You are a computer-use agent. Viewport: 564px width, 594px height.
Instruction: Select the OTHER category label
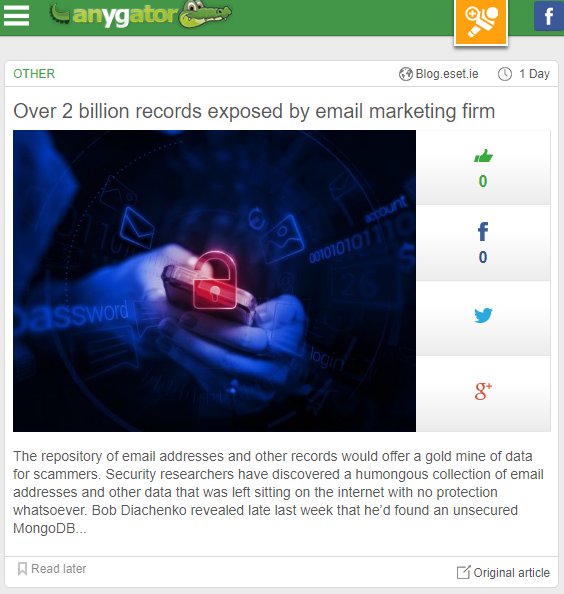click(x=34, y=73)
